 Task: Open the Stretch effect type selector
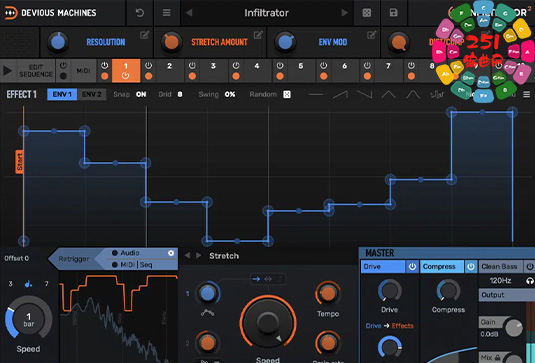point(224,256)
